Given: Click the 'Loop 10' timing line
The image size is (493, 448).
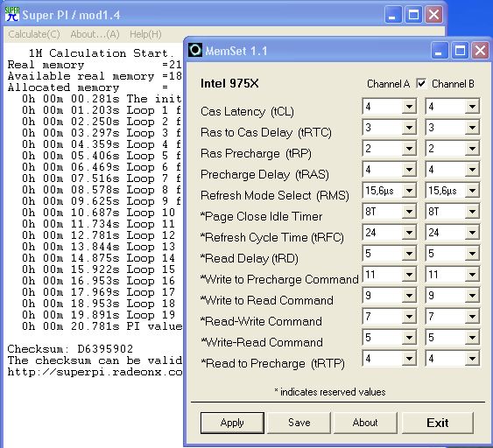Looking at the screenshot, I should (x=98, y=213).
